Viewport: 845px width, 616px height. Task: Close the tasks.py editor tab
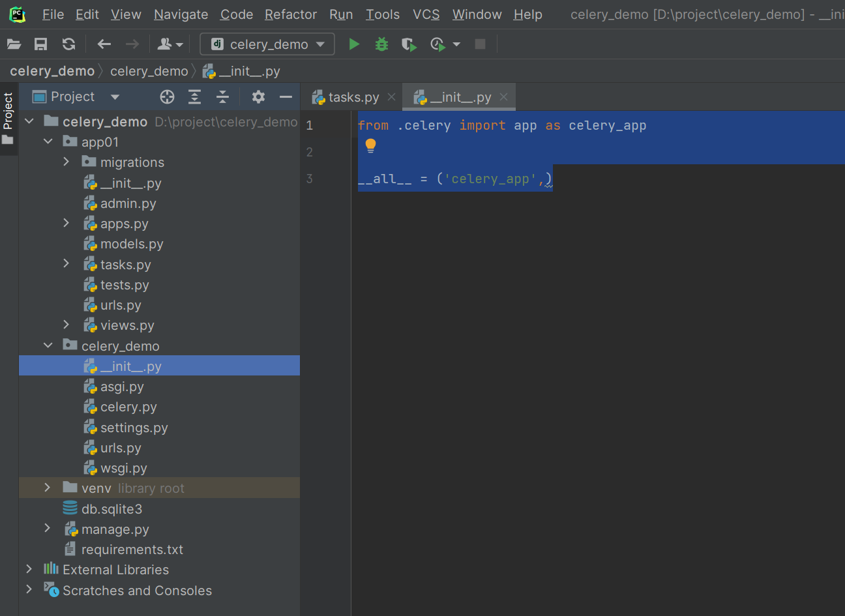click(391, 97)
